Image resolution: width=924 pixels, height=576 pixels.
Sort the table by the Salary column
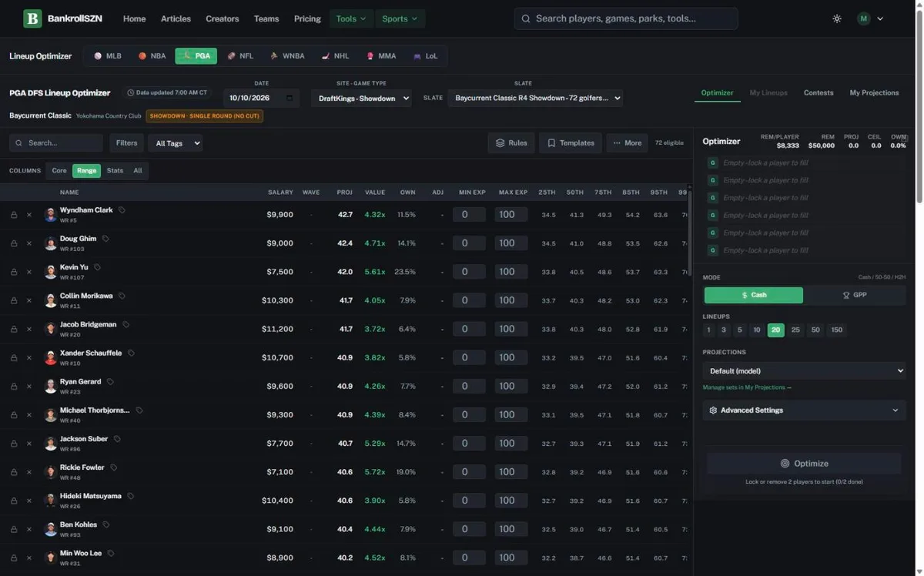(280, 192)
